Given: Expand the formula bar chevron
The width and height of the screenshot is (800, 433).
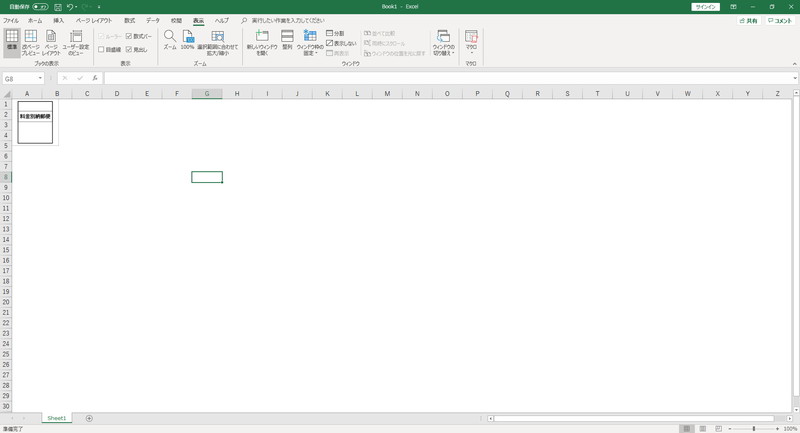Looking at the screenshot, I should pos(795,78).
